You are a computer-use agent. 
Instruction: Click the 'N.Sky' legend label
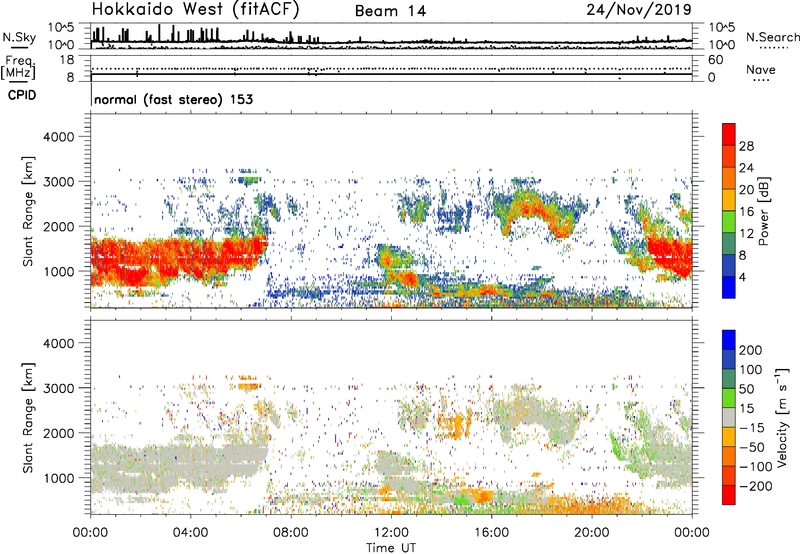pyautogui.click(x=19, y=37)
